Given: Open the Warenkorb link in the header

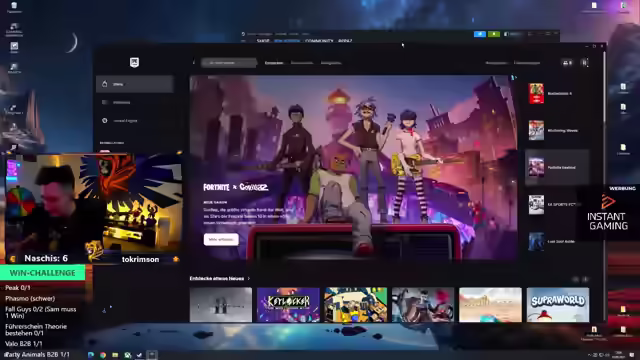Looking at the screenshot, I should coord(527,63).
